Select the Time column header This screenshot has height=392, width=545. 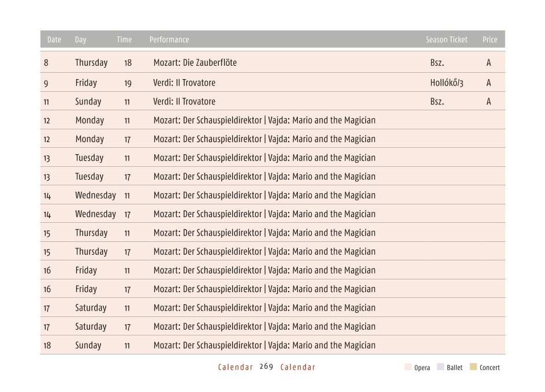point(124,40)
